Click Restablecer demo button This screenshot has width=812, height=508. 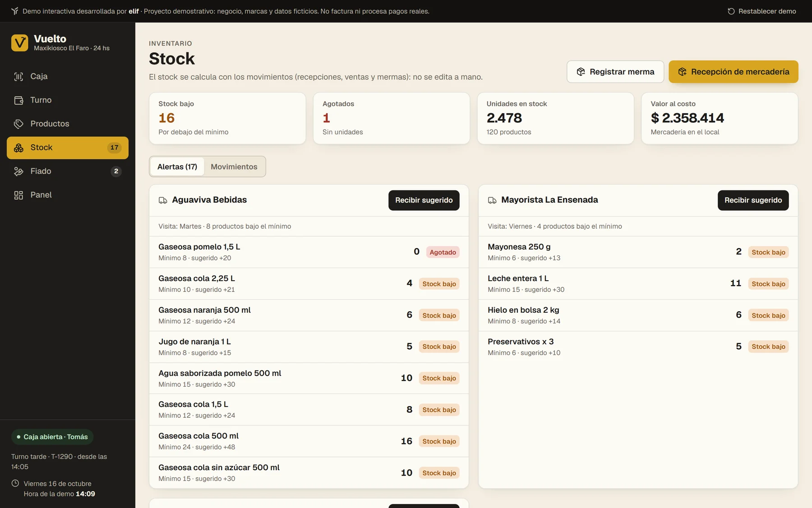click(x=762, y=11)
